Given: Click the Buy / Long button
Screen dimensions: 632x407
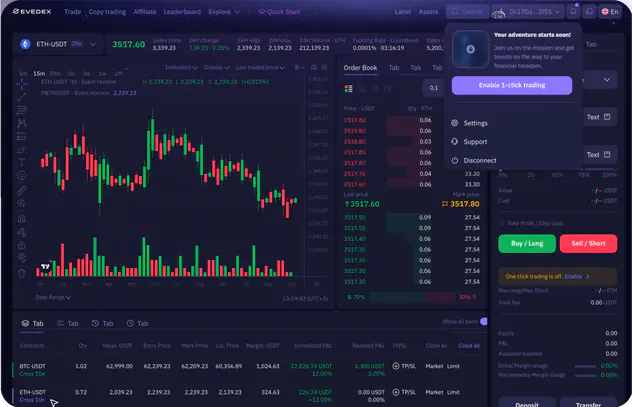Looking at the screenshot, I should click(527, 243).
